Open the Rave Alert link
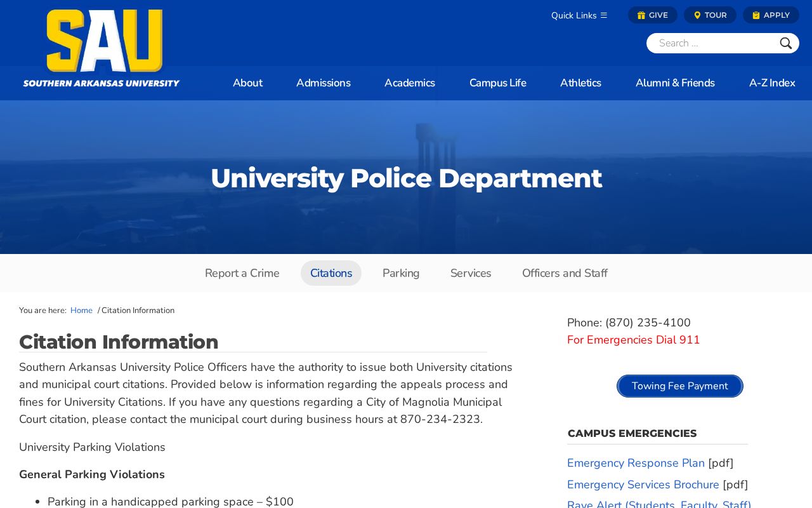The height and width of the screenshot is (508, 812). coord(659,504)
